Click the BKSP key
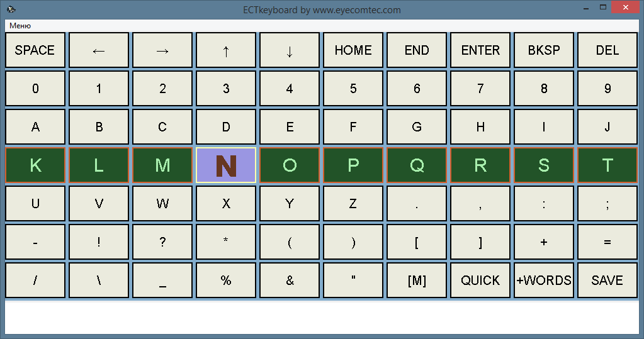The image size is (644, 339). (544, 50)
